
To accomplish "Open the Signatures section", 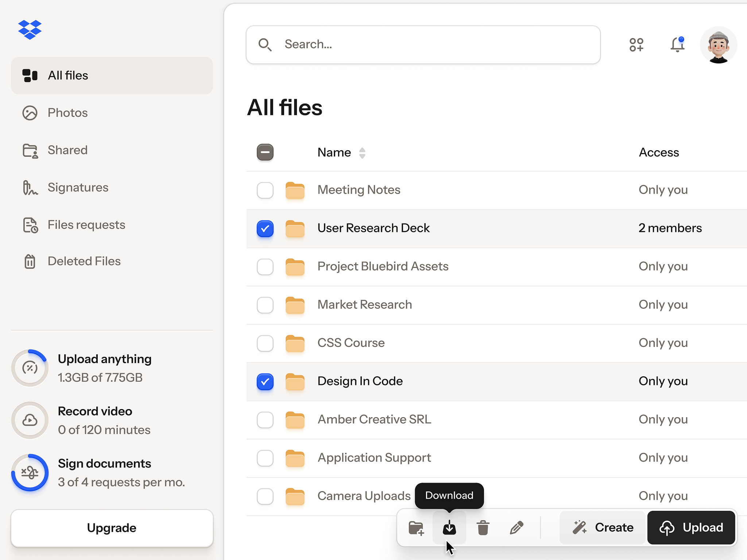I will [x=78, y=187].
